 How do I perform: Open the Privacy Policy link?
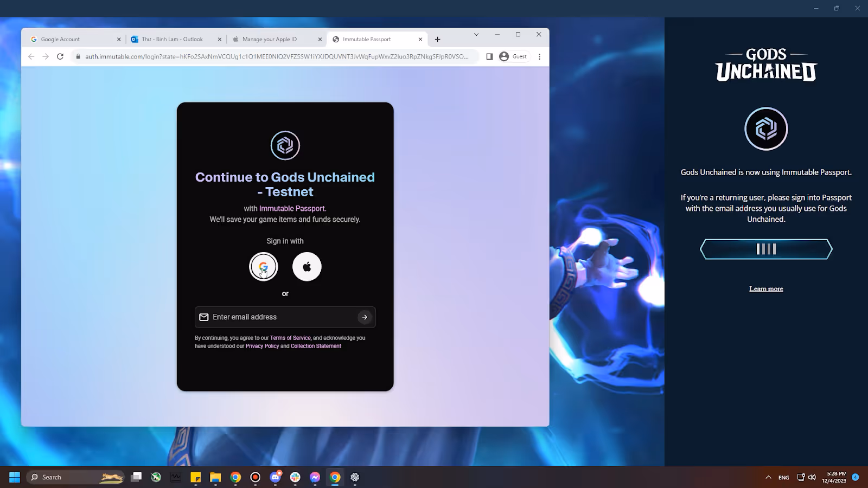[262, 346]
